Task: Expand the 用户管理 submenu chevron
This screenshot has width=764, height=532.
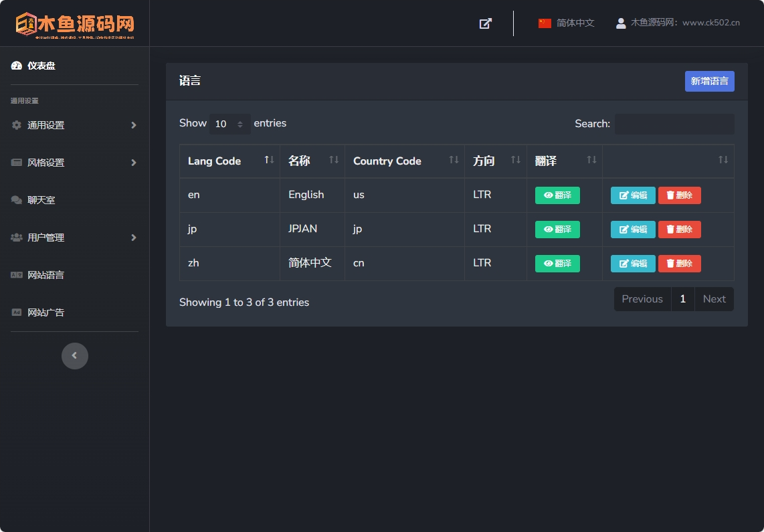Action: pyautogui.click(x=134, y=238)
